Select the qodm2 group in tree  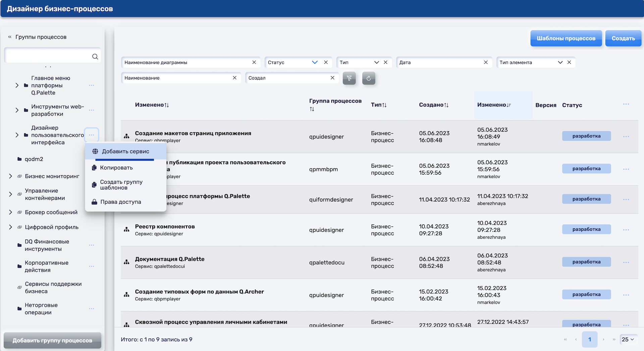34,159
